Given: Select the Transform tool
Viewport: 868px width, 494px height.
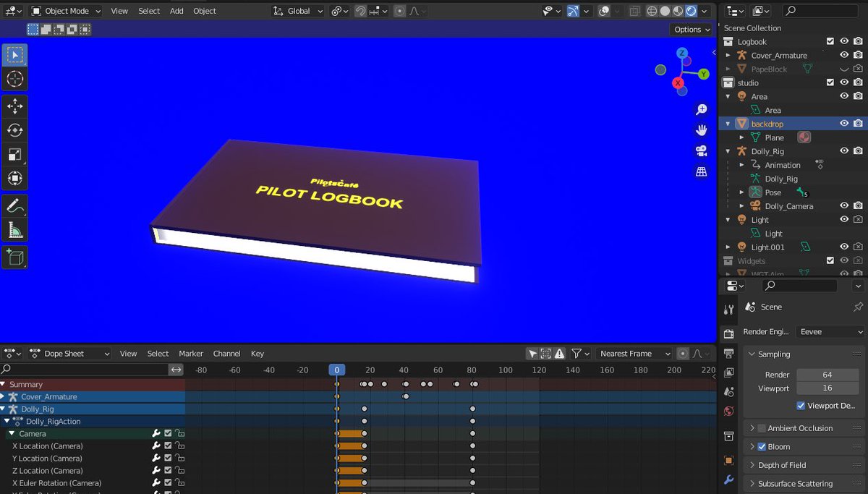Looking at the screenshot, I should [14, 178].
